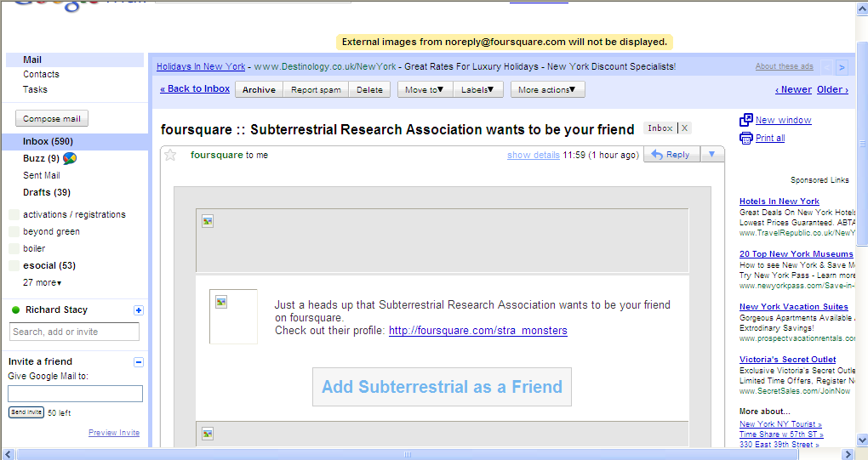This screenshot has width=868, height=460.
Task: Remove Inbox label with X
Action: tap(684, 128)
